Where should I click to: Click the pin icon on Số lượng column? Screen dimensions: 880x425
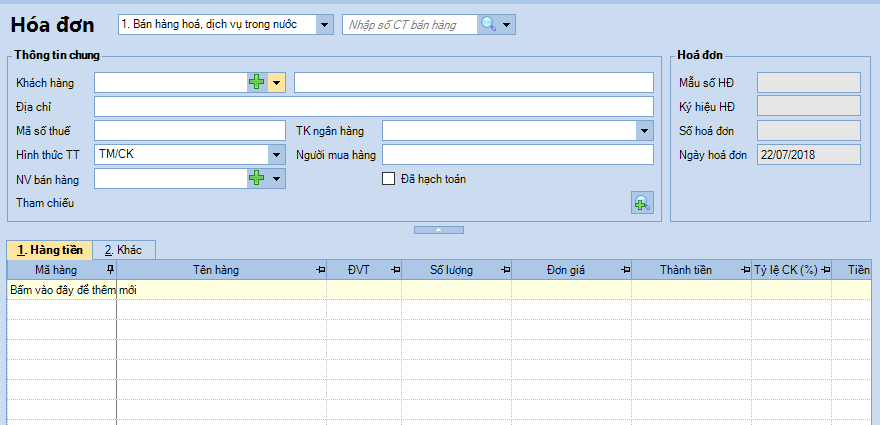(505, 270)
